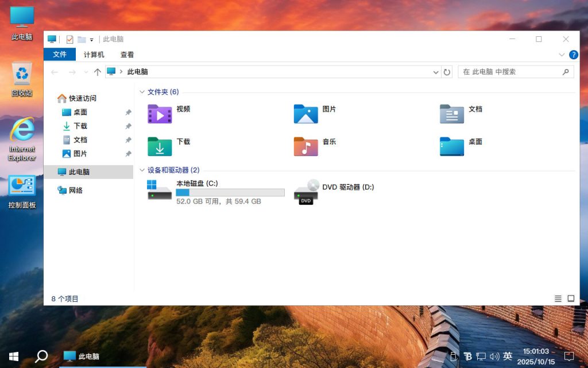
Task: Open the 回收站 (Recycle Bin)
Action: tap(21, 75)
